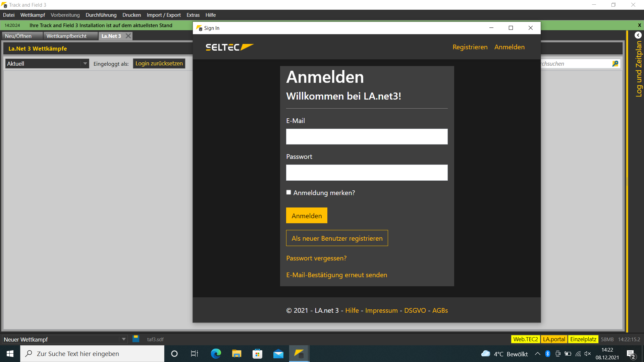Click Registrieren link in the header
The image size is (644, 362).
[x=470, y=47]
